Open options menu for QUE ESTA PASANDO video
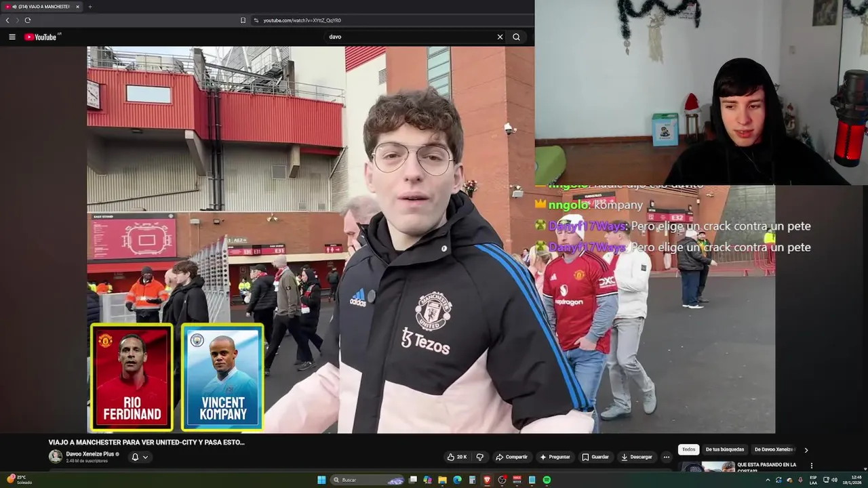The height and width of the screenshot is (488, 868). tap(811, 466)
